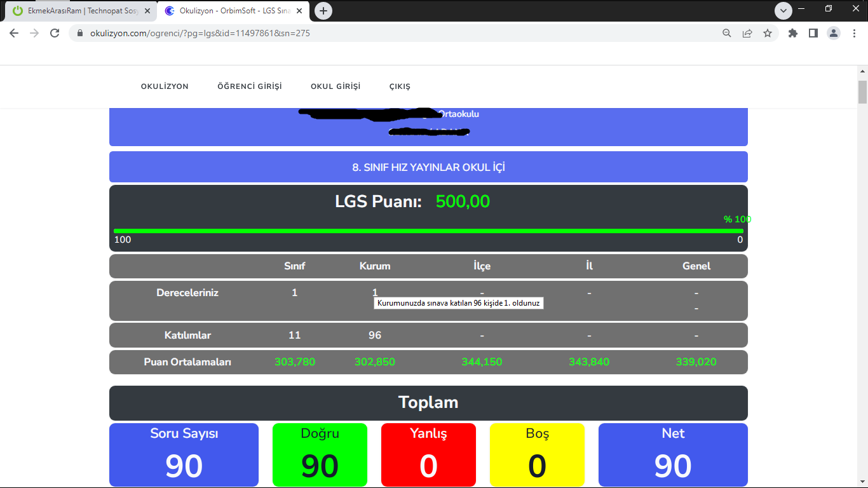Share this page from address bar

point(747,33)
